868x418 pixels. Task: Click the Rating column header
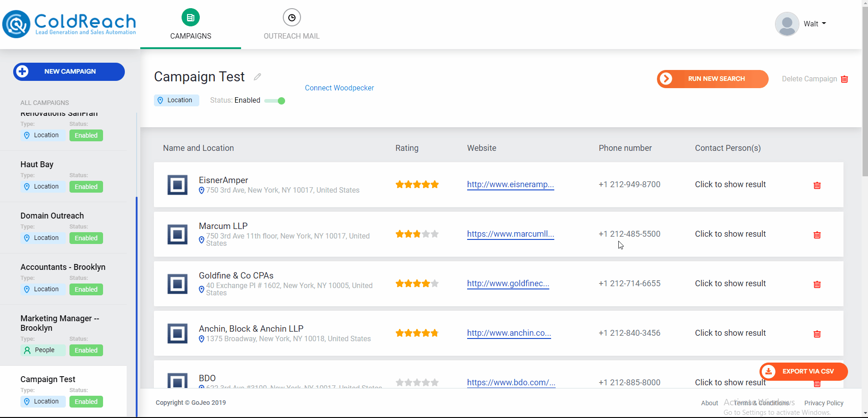407,148
